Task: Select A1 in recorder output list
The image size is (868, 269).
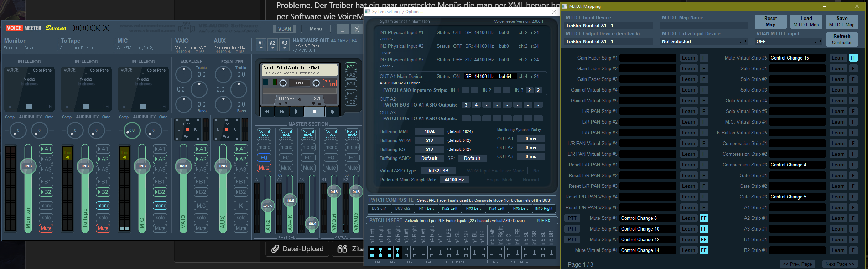Action: coord(351,66)
